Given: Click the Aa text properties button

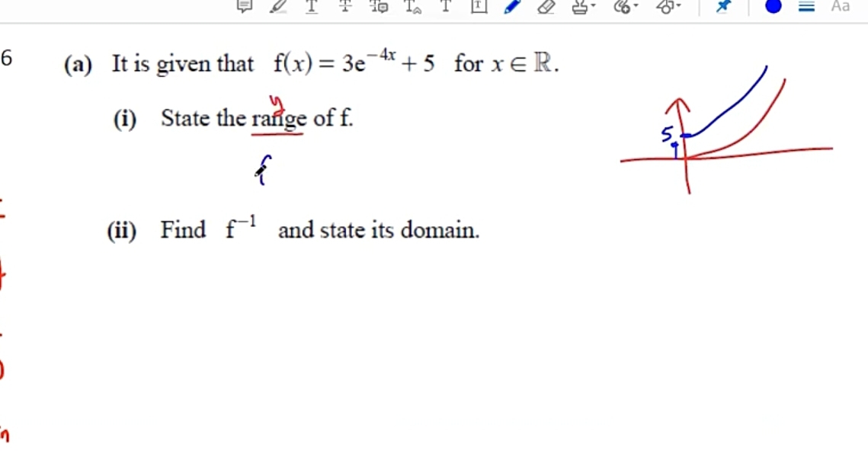Looking at the screenshot, I should 840,7.
